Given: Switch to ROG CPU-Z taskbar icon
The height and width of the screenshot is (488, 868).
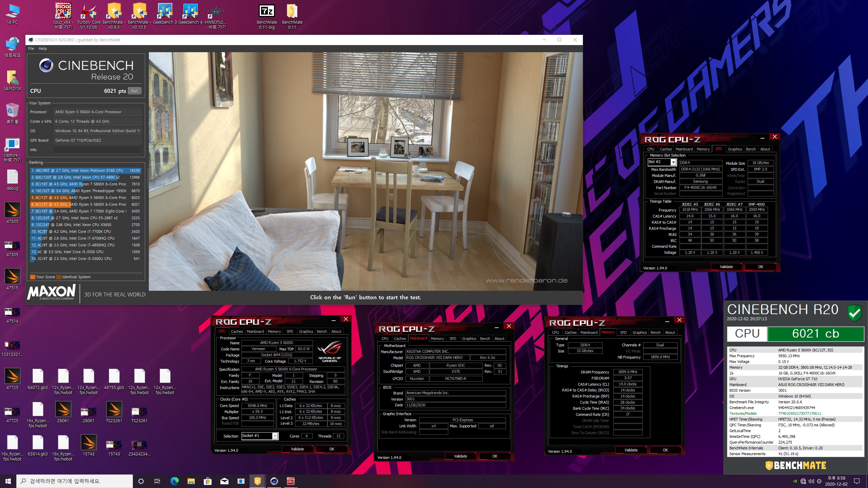Looking at the screenshot, I should 291,481.
